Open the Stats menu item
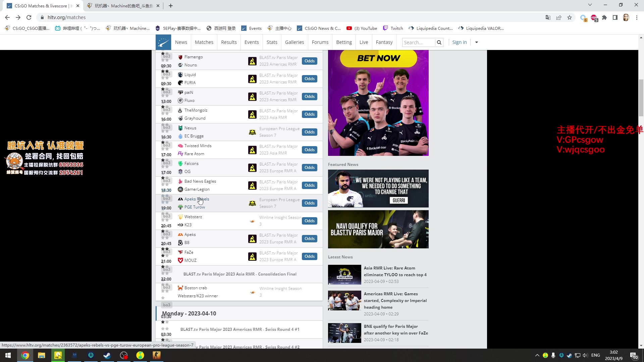Viewport: 644px width, 362px height. pos(272,42)
